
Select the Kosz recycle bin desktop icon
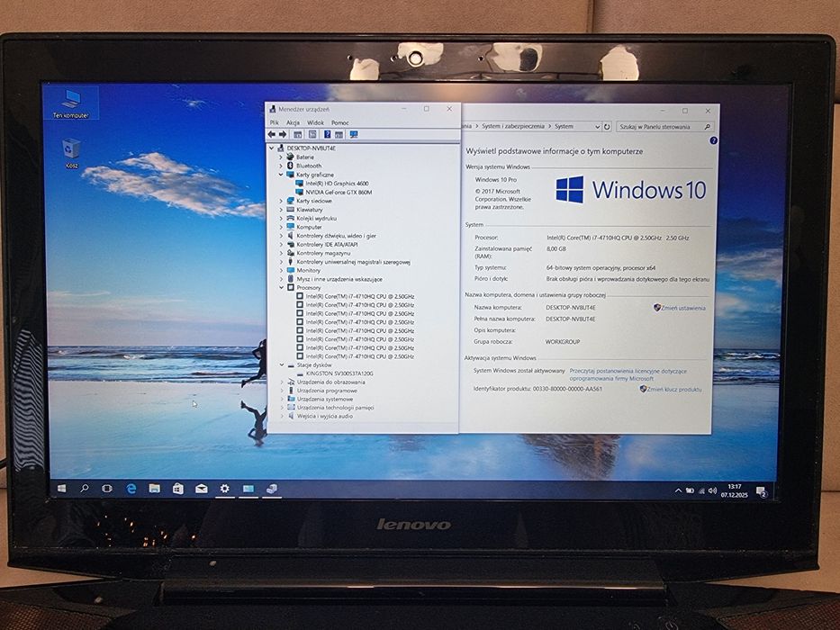(x=71, y=153)
